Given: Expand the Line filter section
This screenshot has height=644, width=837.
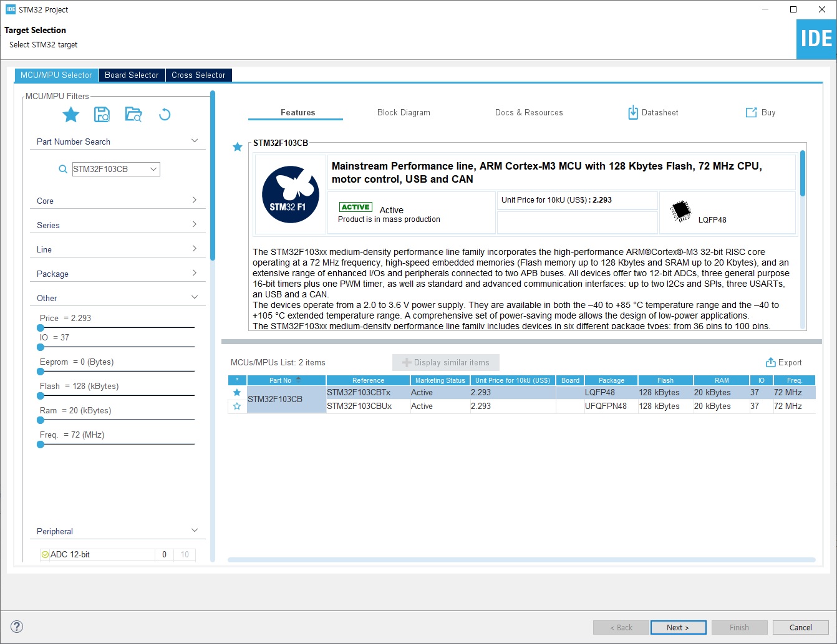Looking at the screenshot, I should pos(195,249).
